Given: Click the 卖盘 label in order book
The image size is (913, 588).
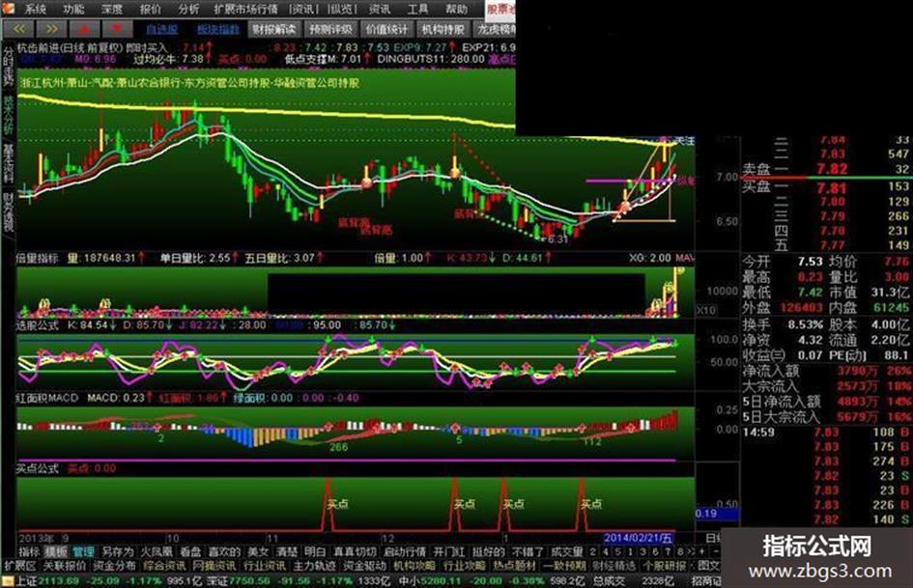Looking at the screenshot, I should pos(756,169).
